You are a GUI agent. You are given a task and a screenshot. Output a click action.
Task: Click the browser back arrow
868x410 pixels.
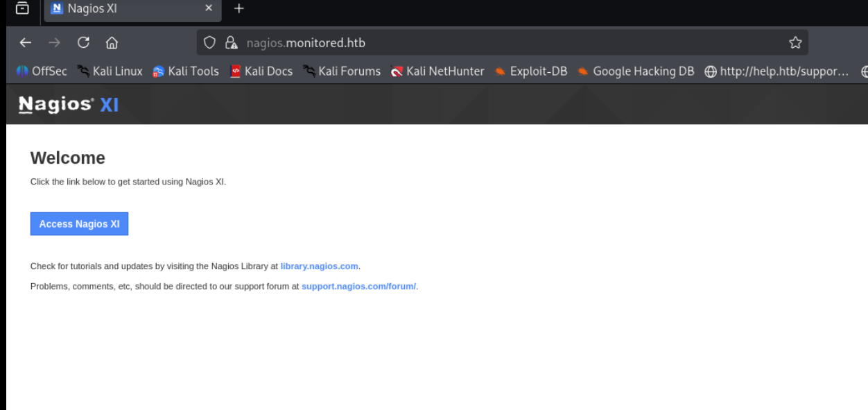[26, 43]
